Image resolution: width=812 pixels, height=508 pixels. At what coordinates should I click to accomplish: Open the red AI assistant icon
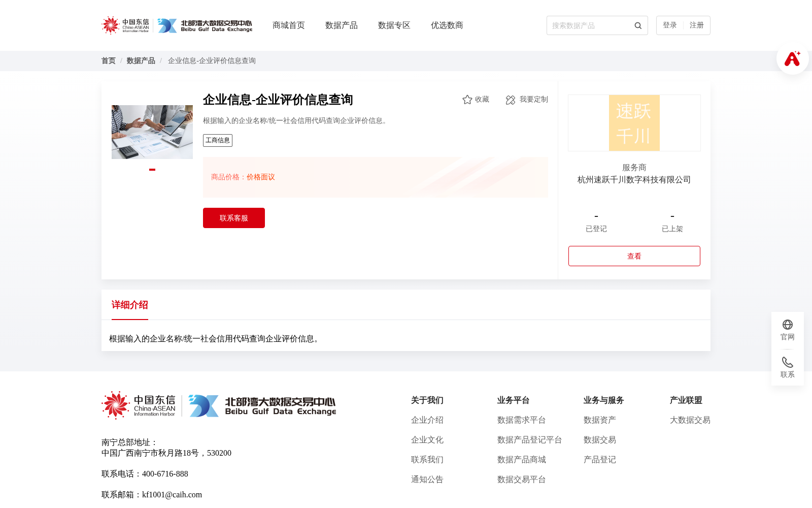(792, 58)
